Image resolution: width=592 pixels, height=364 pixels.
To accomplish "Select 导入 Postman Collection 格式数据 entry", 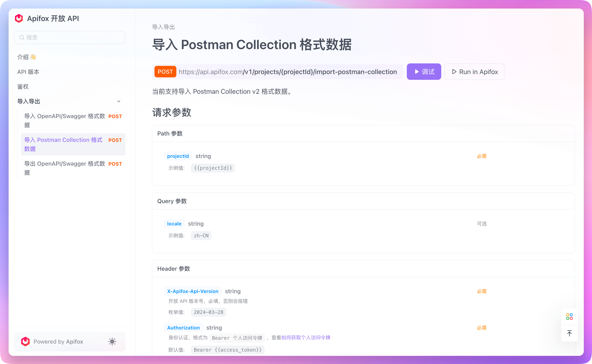I will (x=73, y=144).
